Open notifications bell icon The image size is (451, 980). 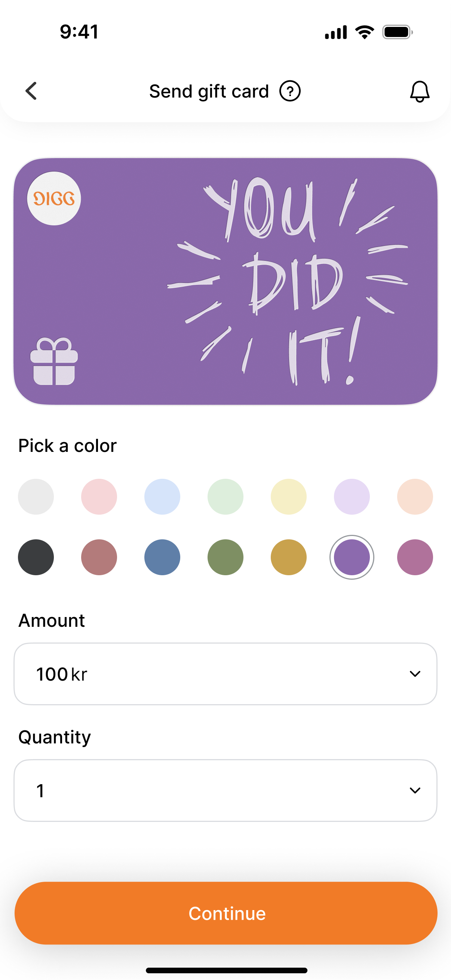click(x=420, y=91)
